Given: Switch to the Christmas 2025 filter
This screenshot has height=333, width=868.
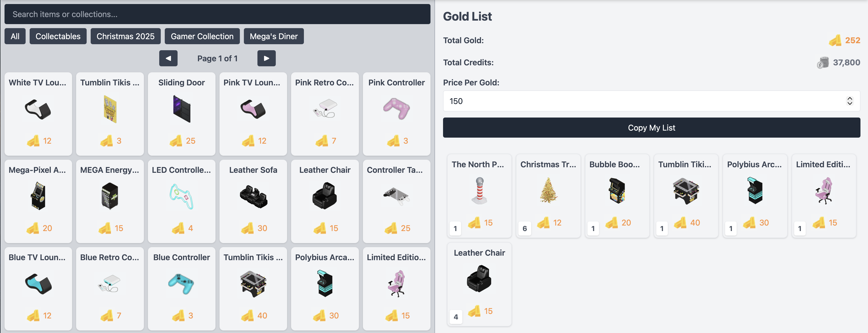Looking at the screenshot, I should 125,36.
